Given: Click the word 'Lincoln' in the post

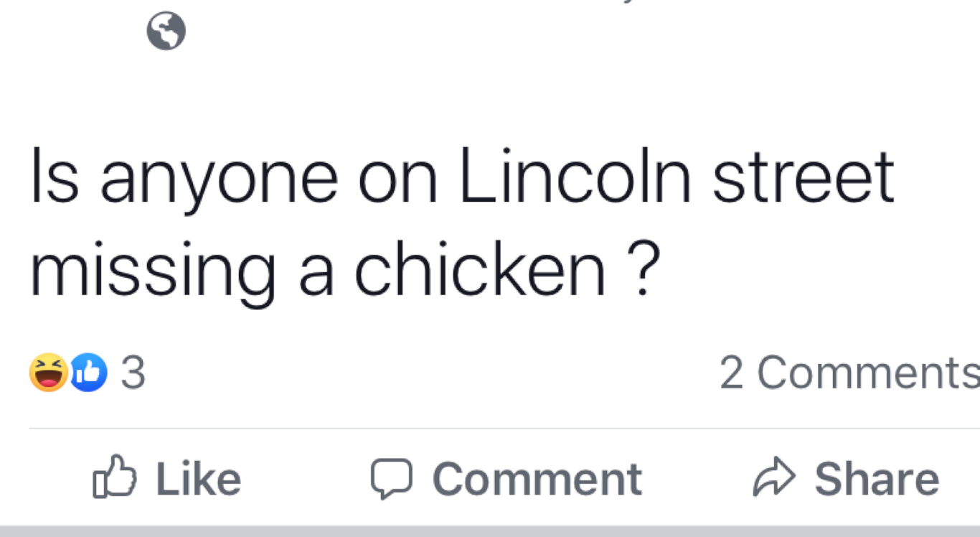Looking at the screenshot, I should point(575,176).
